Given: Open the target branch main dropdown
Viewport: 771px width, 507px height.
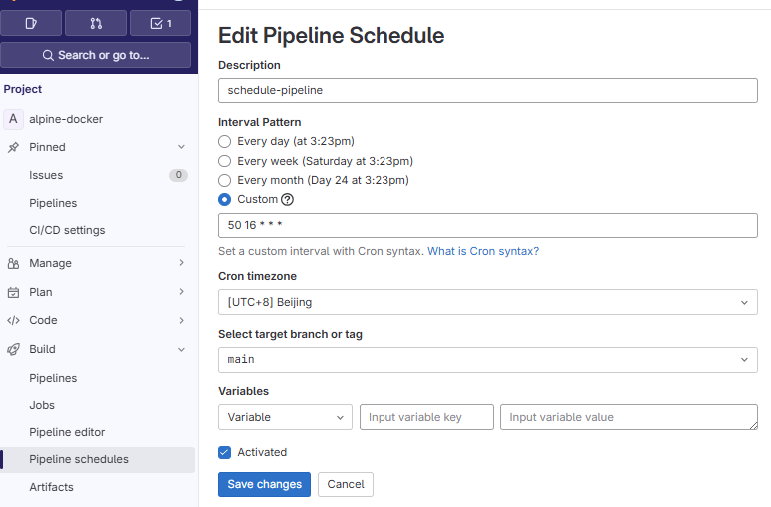Looking at the screenshot, I should point(488,359).
